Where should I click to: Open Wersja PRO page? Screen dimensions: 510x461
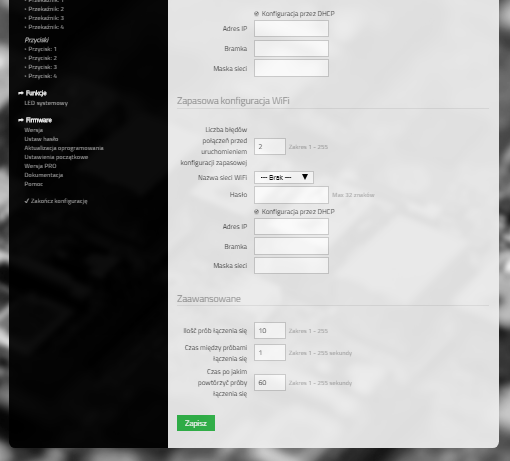[x=40, y=166]
